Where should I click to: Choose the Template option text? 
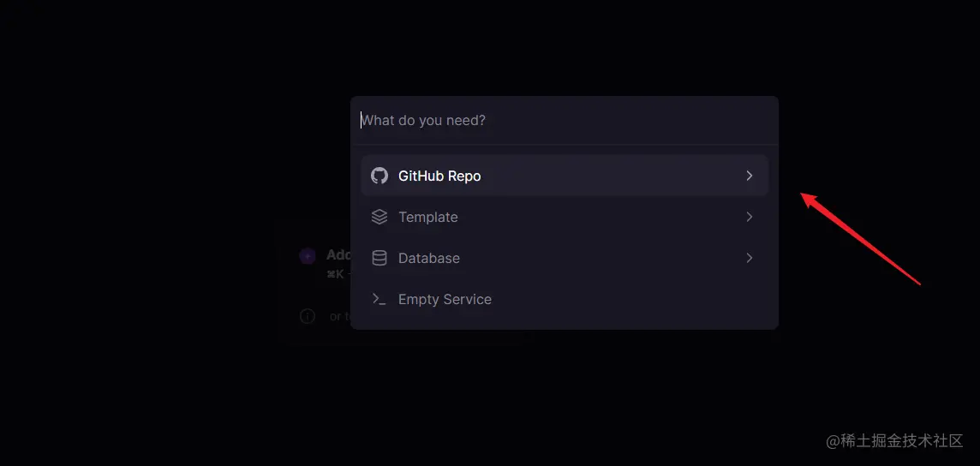point(428,218)
